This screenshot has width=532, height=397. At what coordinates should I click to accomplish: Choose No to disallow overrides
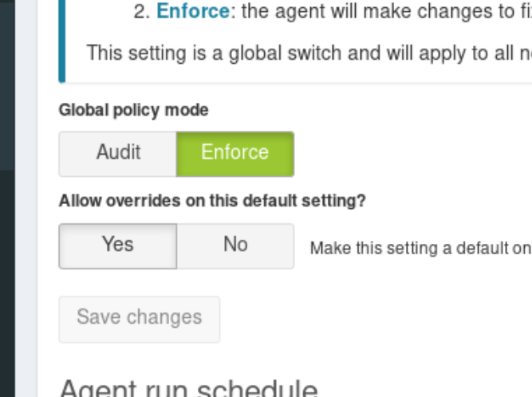tap(235, 246)
